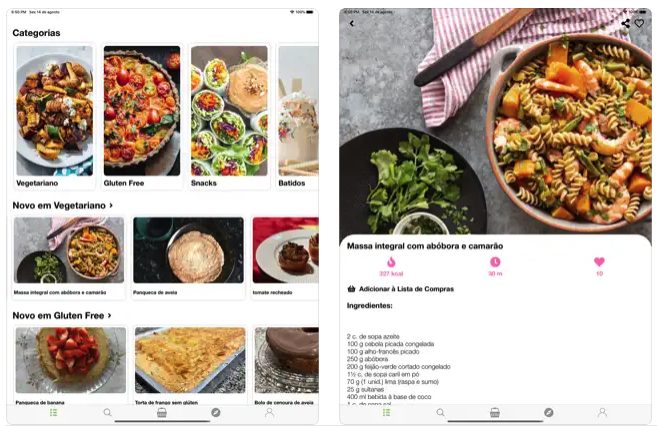Viewport: 657px width, 426px height.
Task: Open search tab in left bottom bar
Action: [108, 413]
